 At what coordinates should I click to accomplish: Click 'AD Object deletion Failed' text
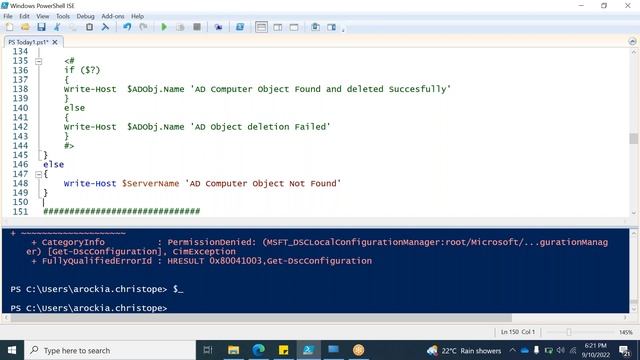coord(260,127)
